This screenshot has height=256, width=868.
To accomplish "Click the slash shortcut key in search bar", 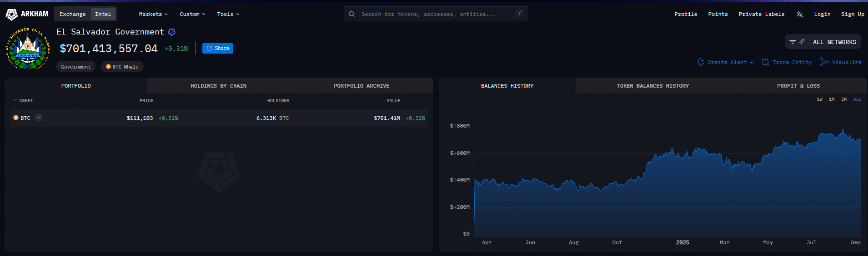I will pyautogui.click(x=519, y=14).
